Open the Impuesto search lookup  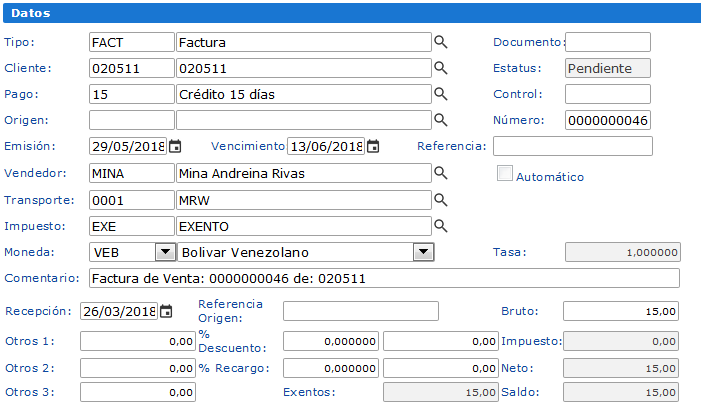(x=441, y=226)
